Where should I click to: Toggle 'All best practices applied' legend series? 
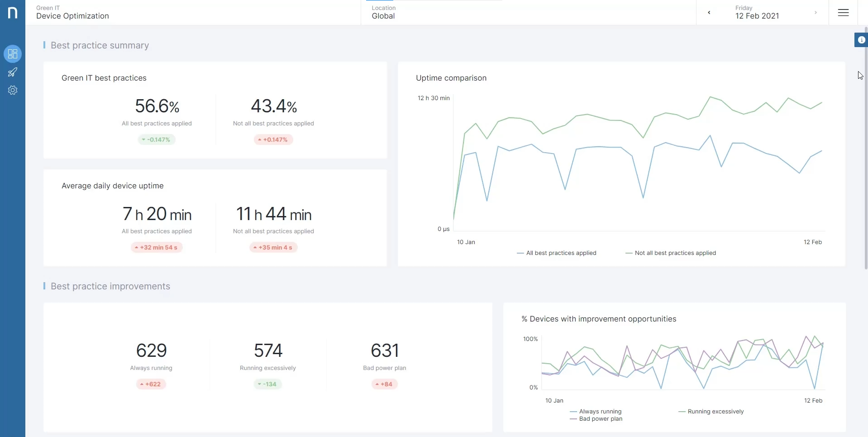[557, 253]
